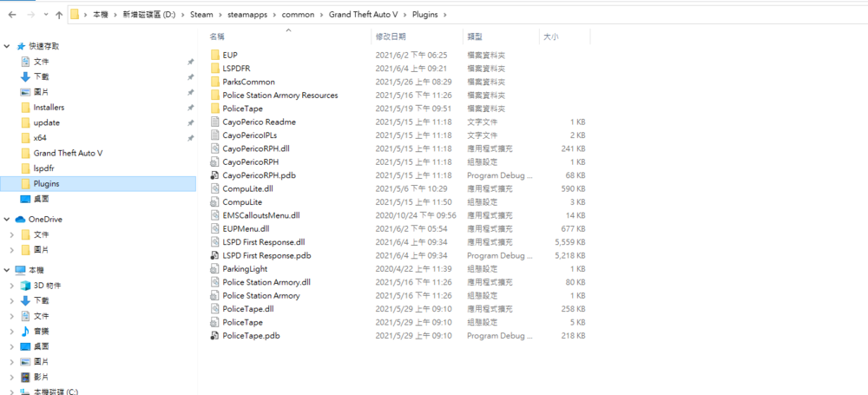Click 本機 in the address breadcrumb
This screenshot has width=868, height=395.
(x=100, y=15)
